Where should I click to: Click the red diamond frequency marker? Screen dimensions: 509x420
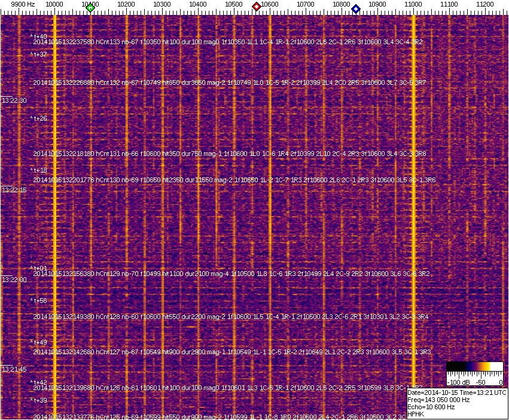tap(257, 7)
